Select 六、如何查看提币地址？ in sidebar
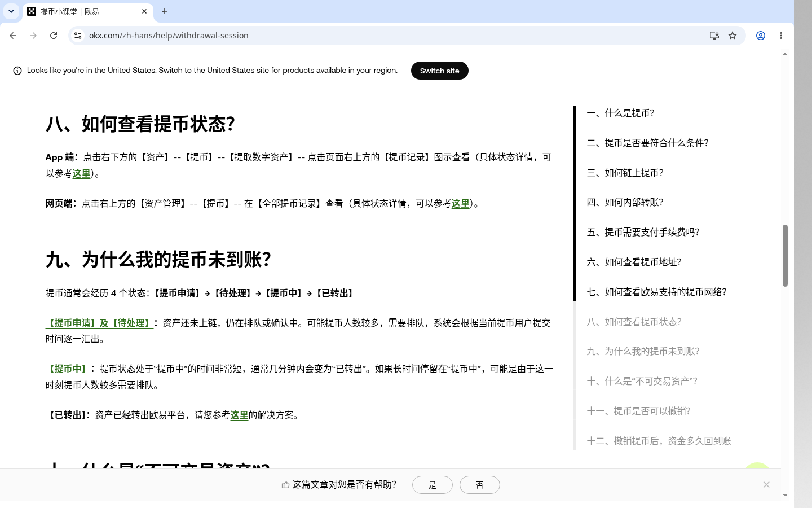Viewport: 812px width, 508px height. click(634, 262)
